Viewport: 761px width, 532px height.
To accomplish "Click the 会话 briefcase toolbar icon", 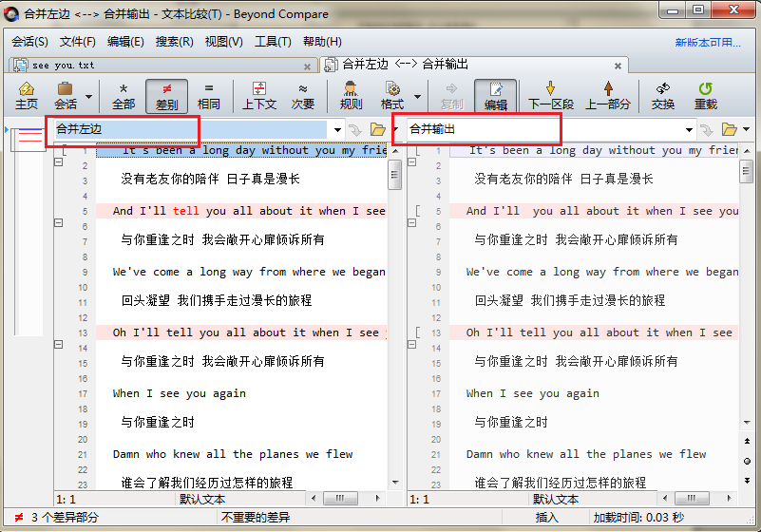I will (65, 96).
